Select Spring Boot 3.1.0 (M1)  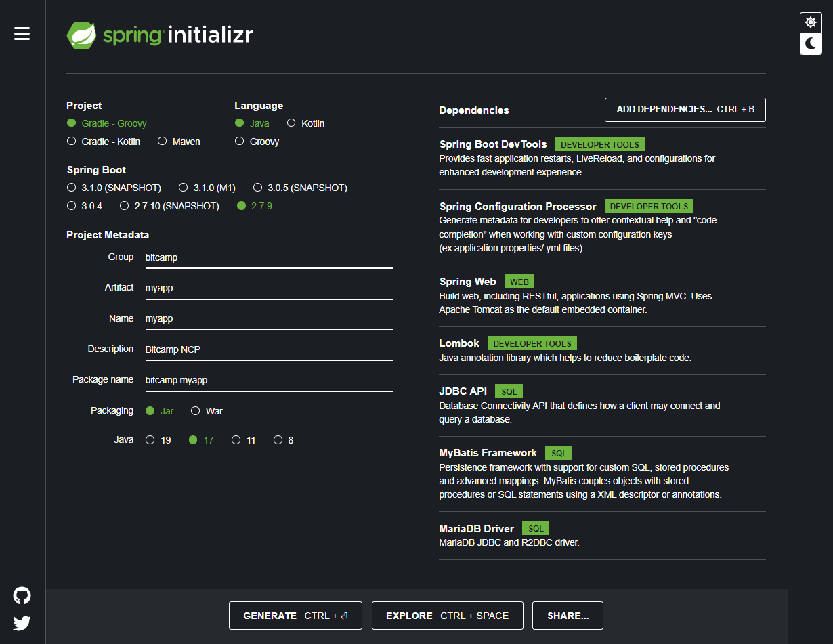click(207, 188)
